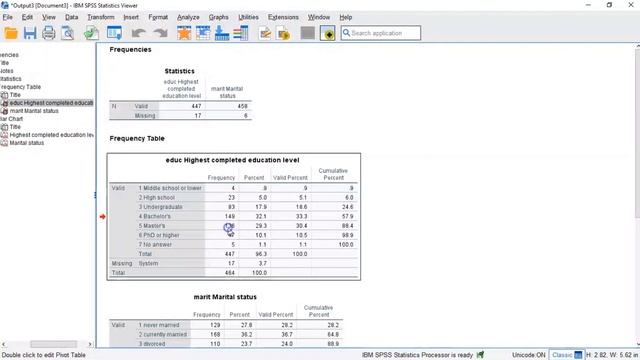Click the Highest completed education level chart icon
The height and width of the screenshot is (360, 640).
click(x=4, y=135)
